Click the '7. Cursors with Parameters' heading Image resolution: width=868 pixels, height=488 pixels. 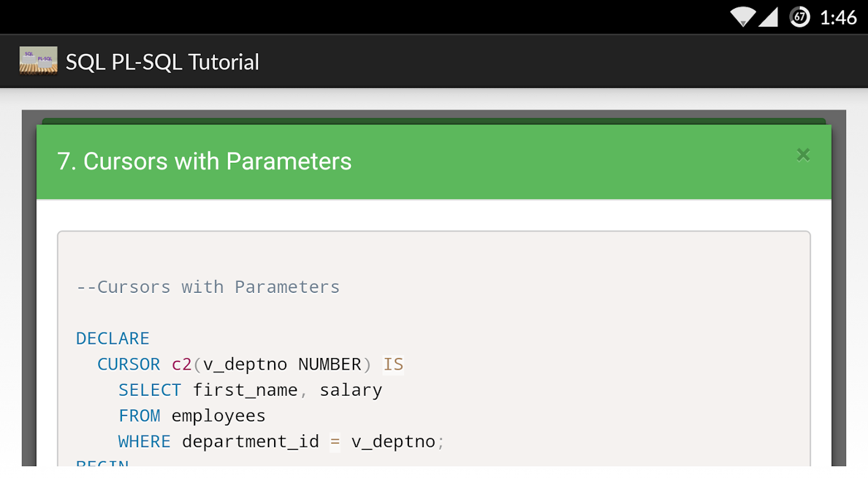[x=204, y=162]
